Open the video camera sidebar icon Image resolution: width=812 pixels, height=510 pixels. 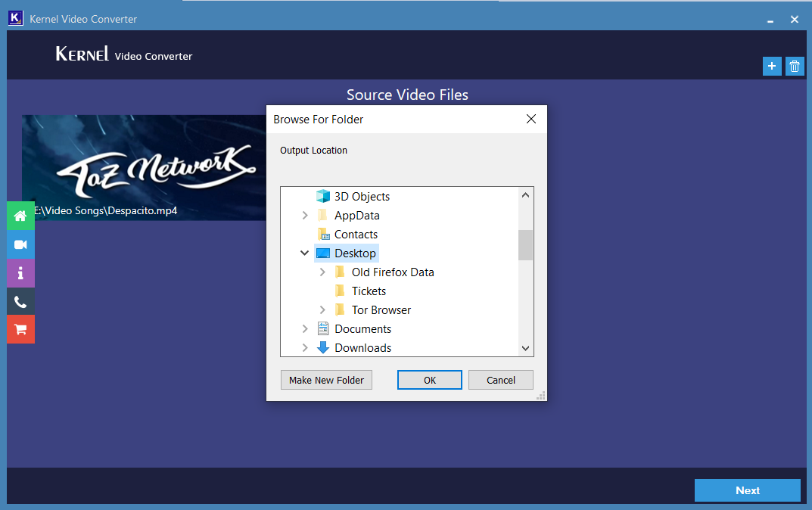20,244
